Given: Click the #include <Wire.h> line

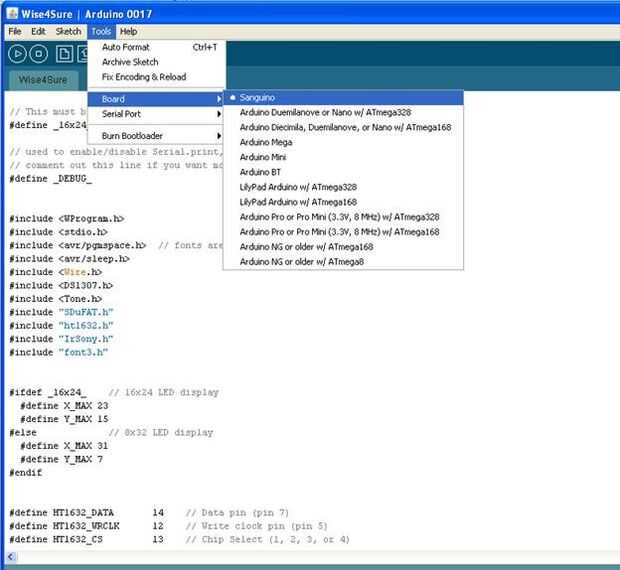Looking at the screenshot, I should click(x=56, y=272).
